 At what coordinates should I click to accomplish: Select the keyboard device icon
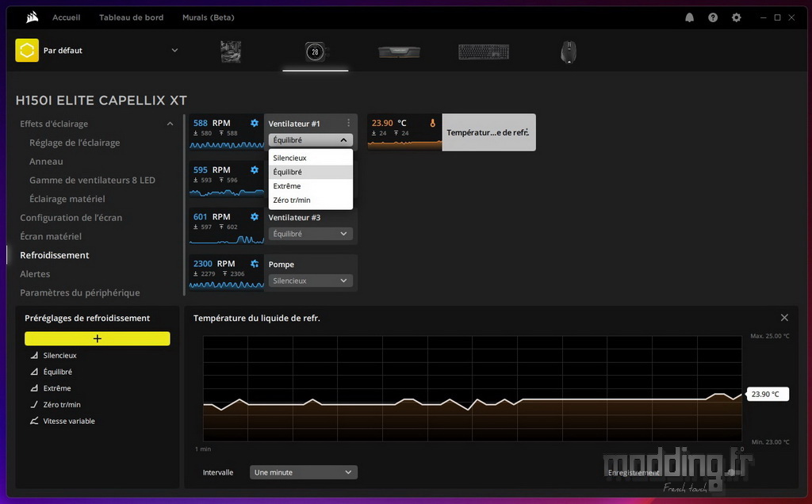pyautogui.click(x=484, y=52)
